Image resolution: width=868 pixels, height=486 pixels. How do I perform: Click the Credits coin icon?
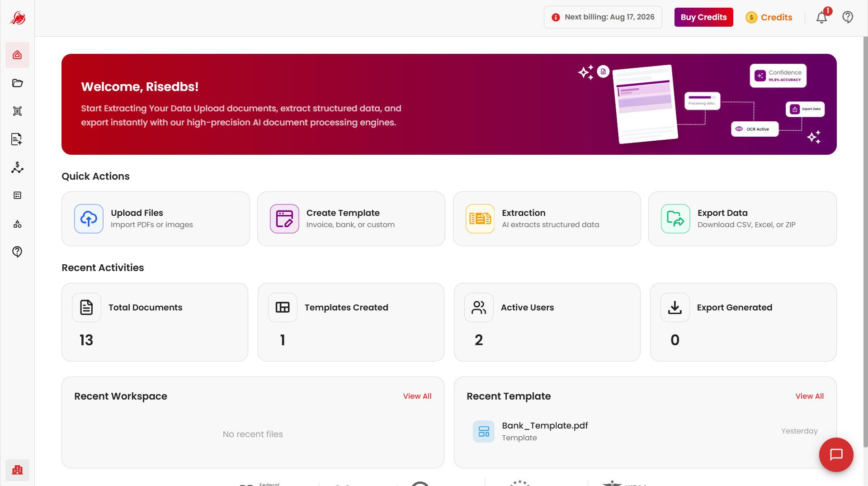(751, 18)
